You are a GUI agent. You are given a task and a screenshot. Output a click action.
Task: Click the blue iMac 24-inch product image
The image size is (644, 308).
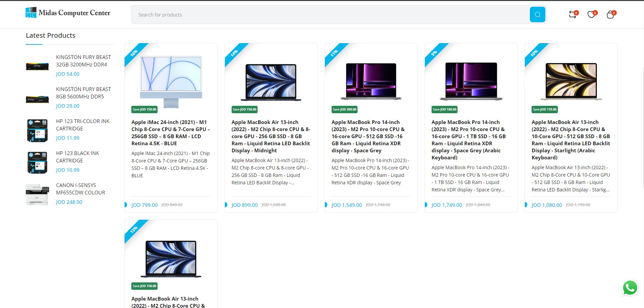click(x=171, y=81)
